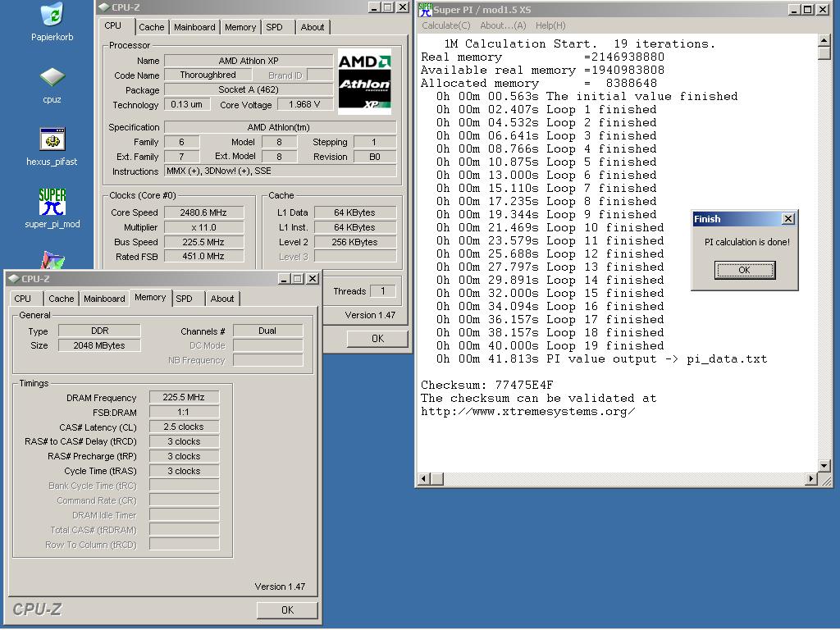The image size is (840, 630).
Task: Click the Core Speed 2480.6 MHz field
Action: pyautogui.click(x=203, y=212)
